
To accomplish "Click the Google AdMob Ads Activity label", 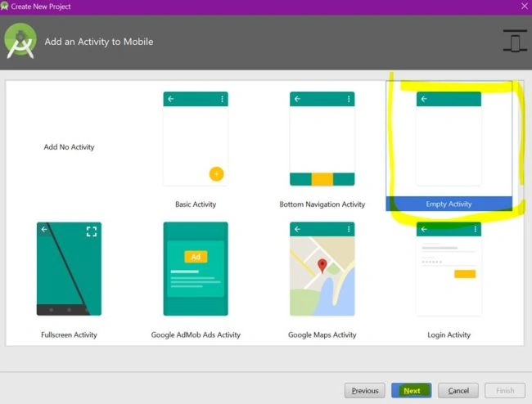I will coord(196,334).
